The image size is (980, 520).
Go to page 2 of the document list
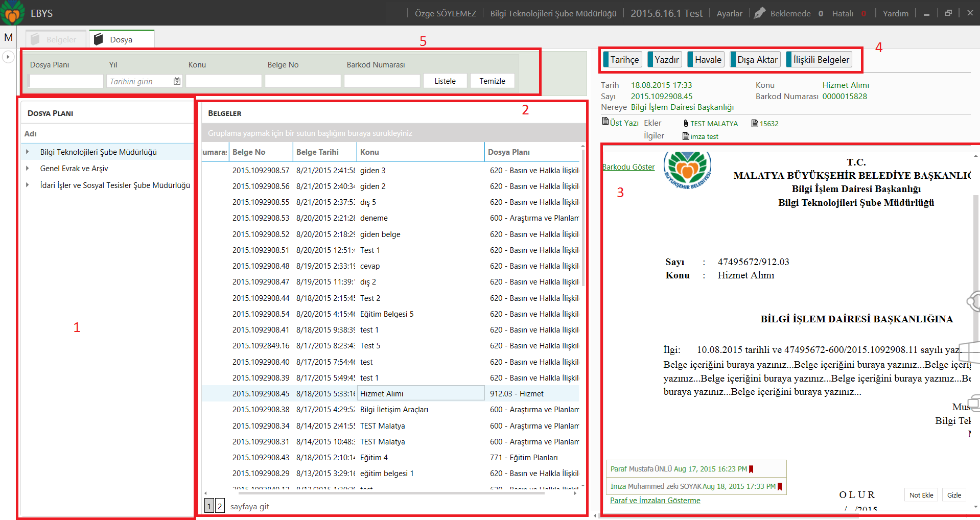220,506
